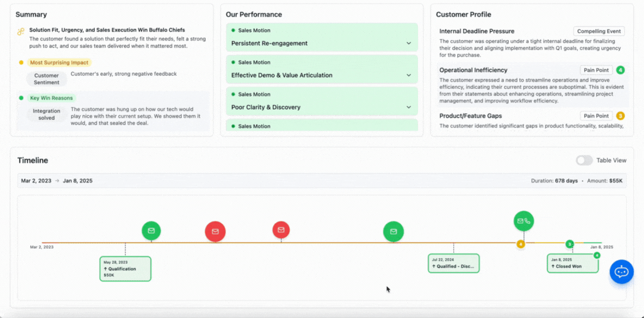
Task: Open the May 28, 2023 Qualification card
Action: [125, 268]
